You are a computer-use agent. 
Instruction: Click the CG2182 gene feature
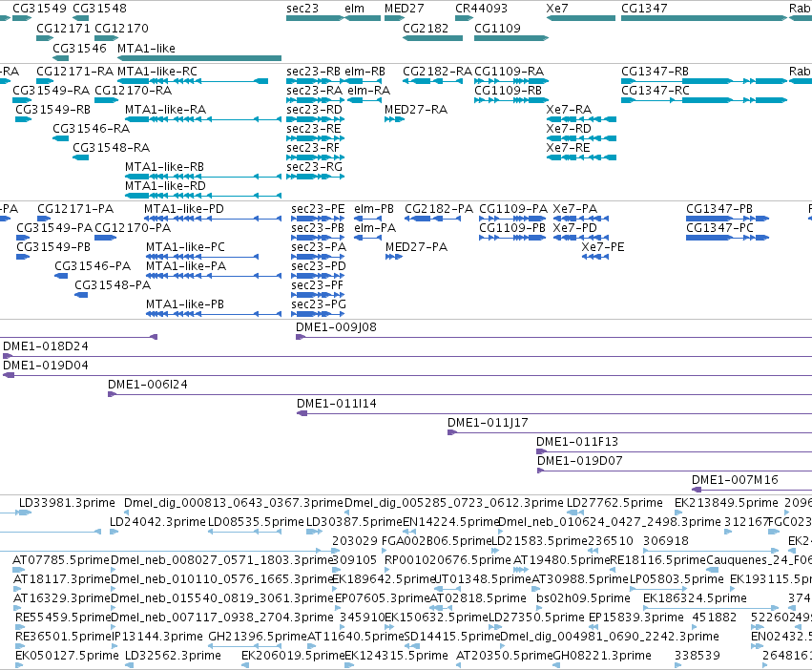pos(432,38)
